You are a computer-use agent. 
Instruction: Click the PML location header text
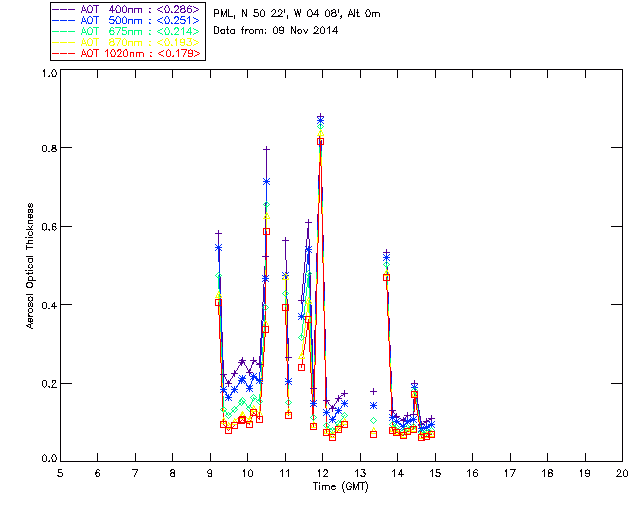[297, 14]
